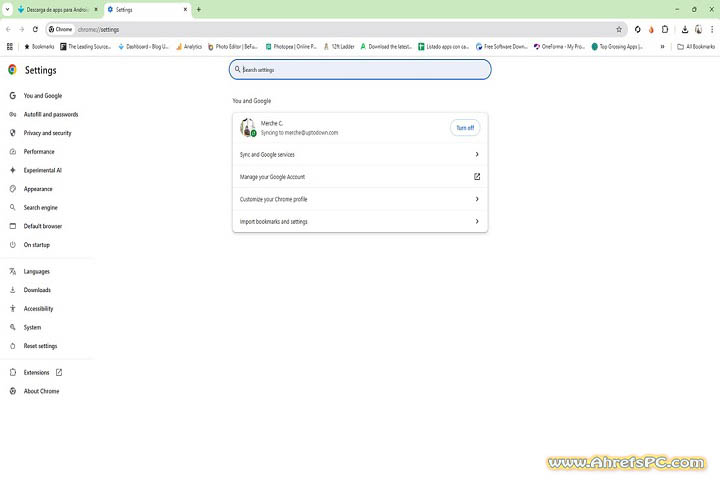Reload the page with the refresh icon

click(x=35, y=29)
